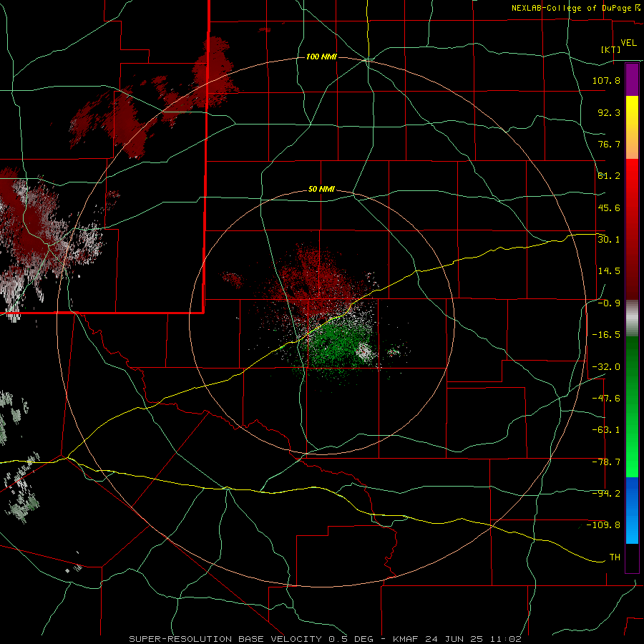The height and width of the screenshot is (644, 644).
Task: Select the -63.1 velocity scale value
Action: tap(606, 429)
